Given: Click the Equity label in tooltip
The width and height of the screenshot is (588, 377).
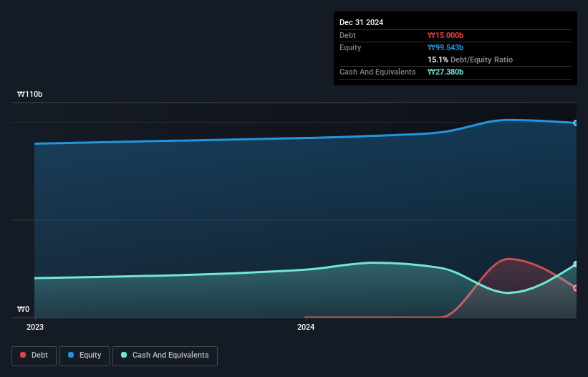Looking at the screenshot, I should [x=350, y=47].
